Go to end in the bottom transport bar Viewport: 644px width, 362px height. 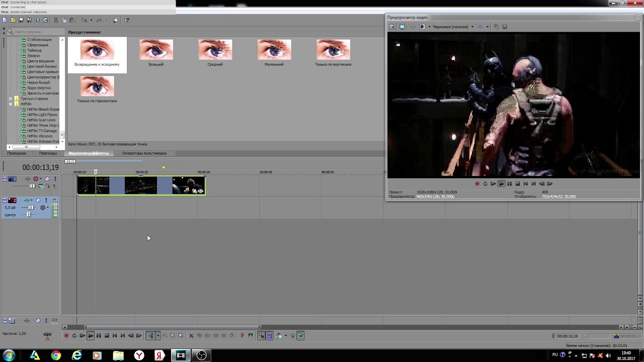click(x=123, y=336)
